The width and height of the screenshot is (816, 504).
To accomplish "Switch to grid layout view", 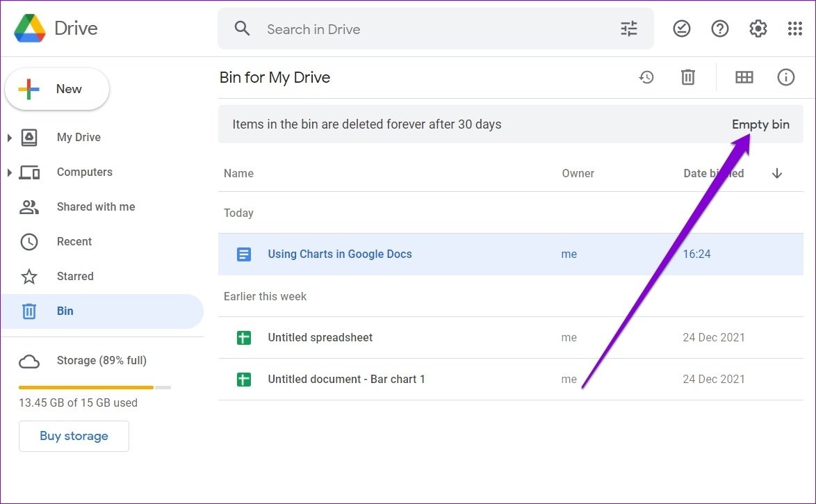I will [x=744, y=78].
